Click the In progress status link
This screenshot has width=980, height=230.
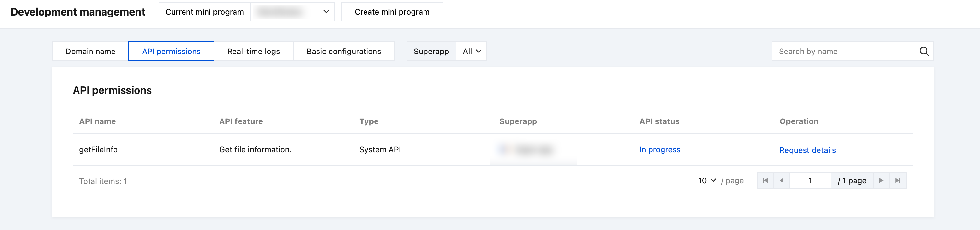click(x=660, y=150)
